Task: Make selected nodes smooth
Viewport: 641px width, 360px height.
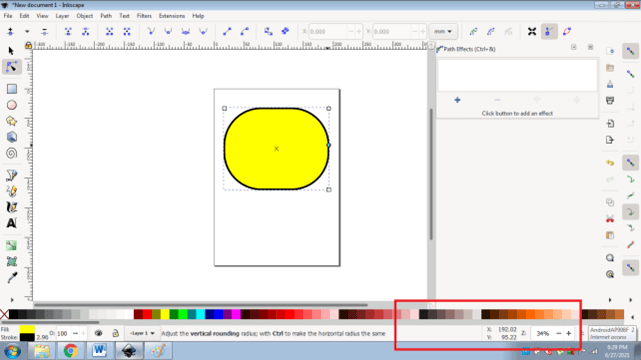Action: coord(168,31)
